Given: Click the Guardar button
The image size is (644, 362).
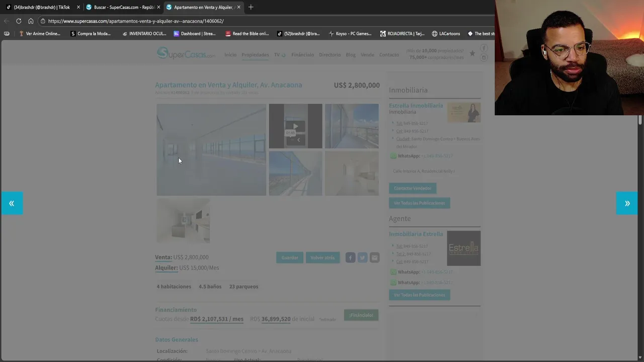Looking at the screenshot, I should coord(290,257).
